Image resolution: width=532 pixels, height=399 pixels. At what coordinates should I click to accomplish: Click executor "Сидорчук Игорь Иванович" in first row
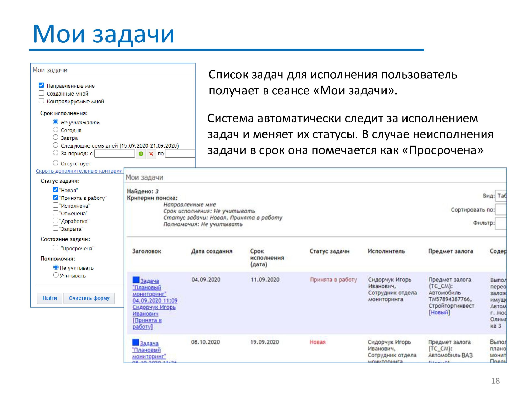[390, 283]
